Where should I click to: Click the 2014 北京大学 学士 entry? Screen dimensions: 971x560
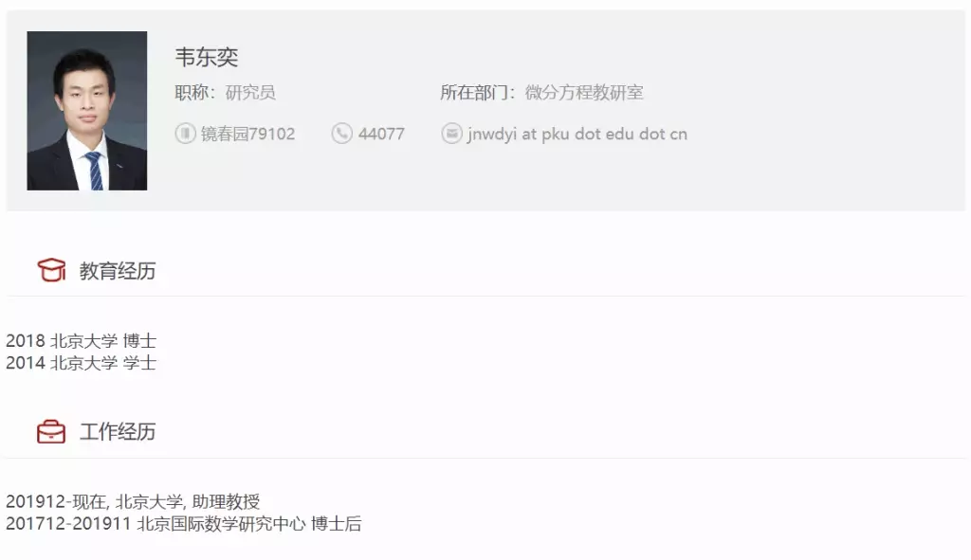(82, 363)
